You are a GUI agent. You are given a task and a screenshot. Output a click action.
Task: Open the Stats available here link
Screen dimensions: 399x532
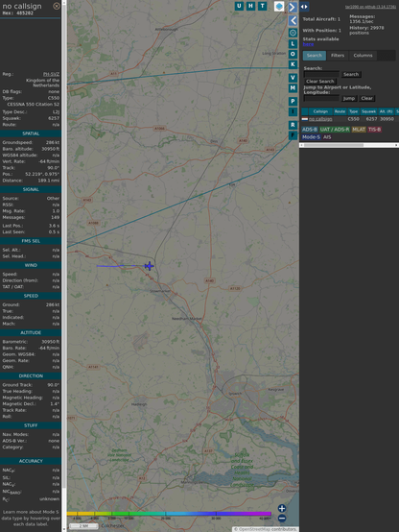308,44
